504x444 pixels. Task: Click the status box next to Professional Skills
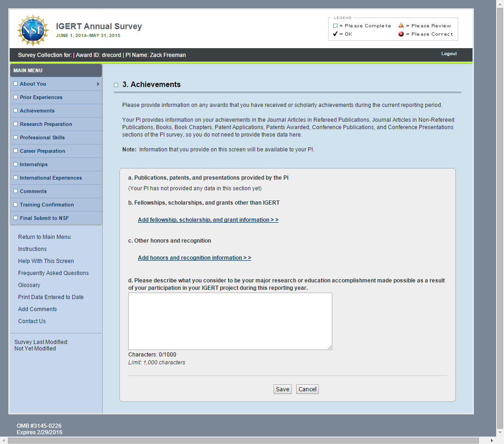(15, 138)
